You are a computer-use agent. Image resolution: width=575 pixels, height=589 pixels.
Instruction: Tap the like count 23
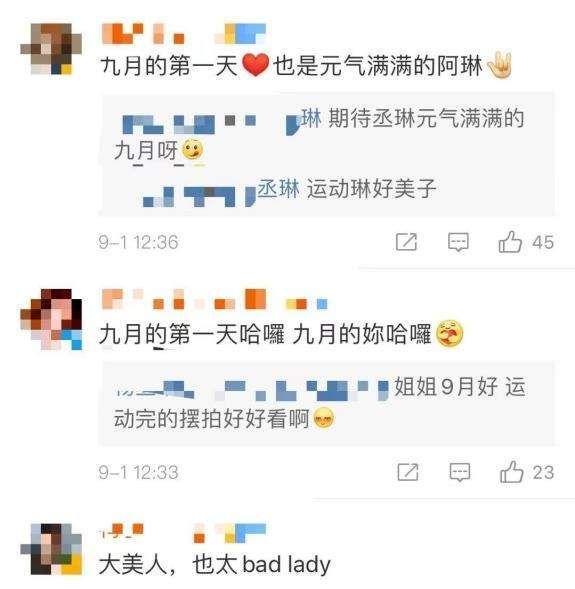click(543, 473)
